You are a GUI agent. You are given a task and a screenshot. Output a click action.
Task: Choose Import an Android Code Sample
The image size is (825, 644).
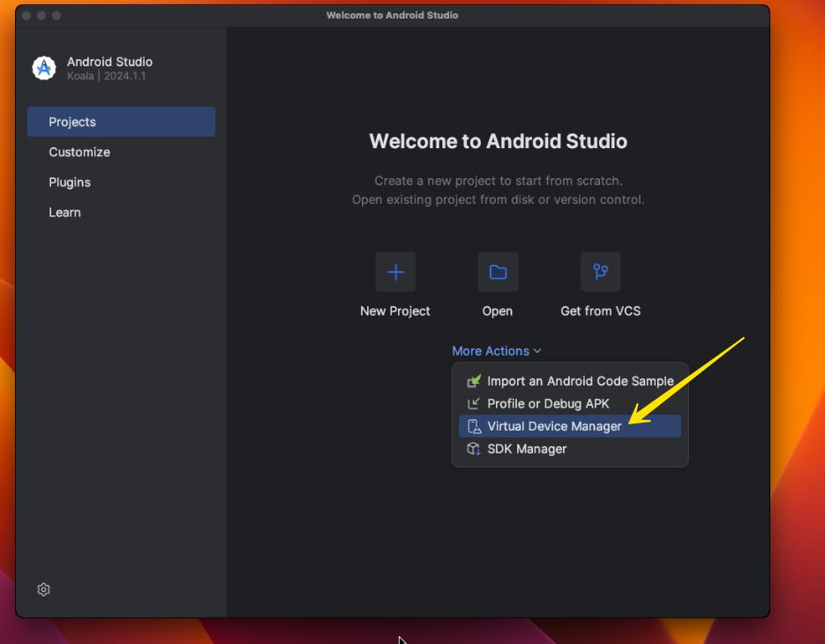570,381
